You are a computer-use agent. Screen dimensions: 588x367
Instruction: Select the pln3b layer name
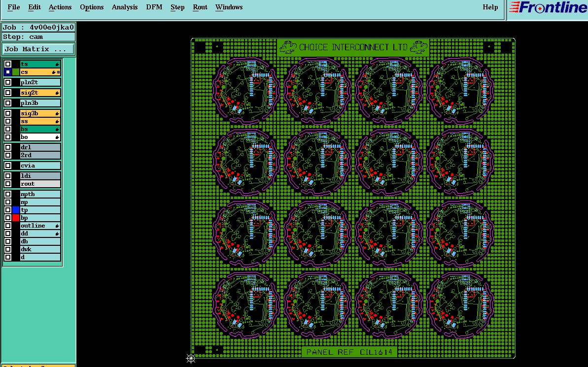[x=40, y=103]
